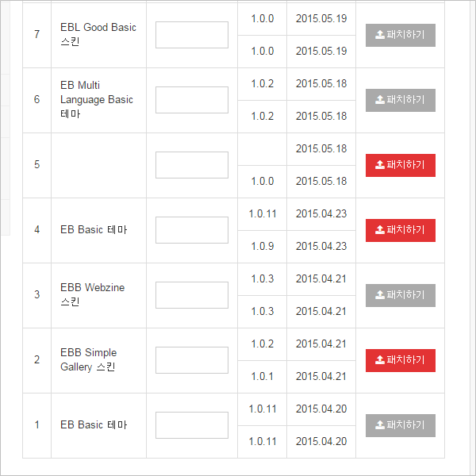Click upload icon on row 1 patch button
Viewport: 476px width, 476px height.
click(x=380, y=425)
